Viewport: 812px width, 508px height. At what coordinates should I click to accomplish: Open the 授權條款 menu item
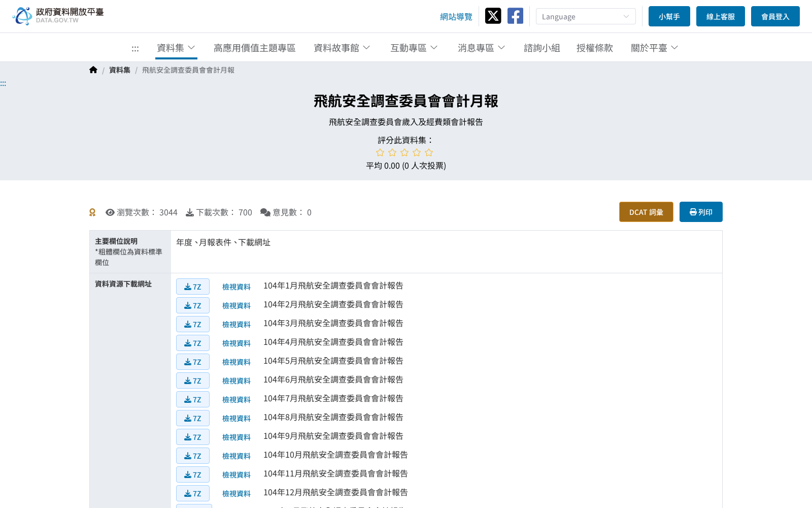pyautogui.click(x=595, y=48)
